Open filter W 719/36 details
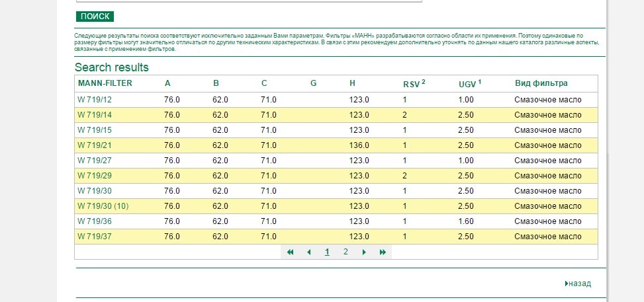This screenshot has width=644, height=302. 95,221
